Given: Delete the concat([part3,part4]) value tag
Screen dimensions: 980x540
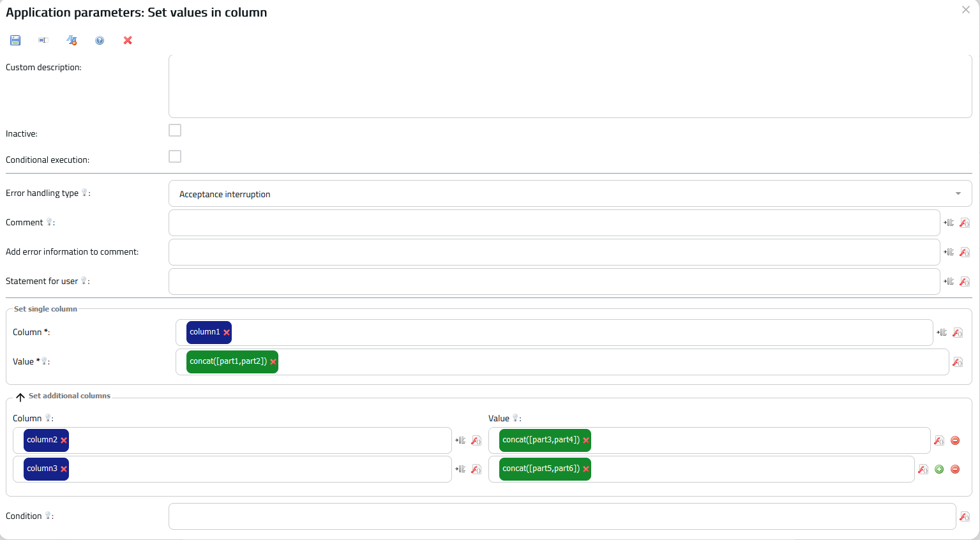Looking at the screenshot, I should 586,440.
